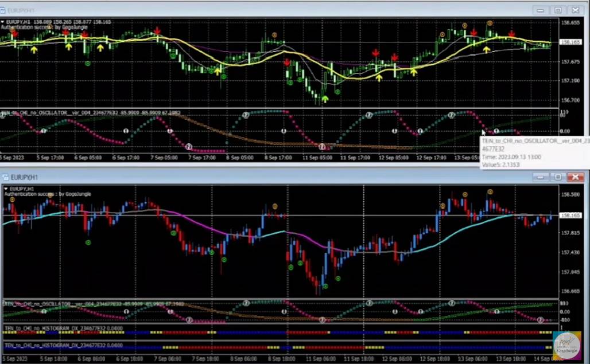Click the 157.190 price level on upper axis

[570, 81]
